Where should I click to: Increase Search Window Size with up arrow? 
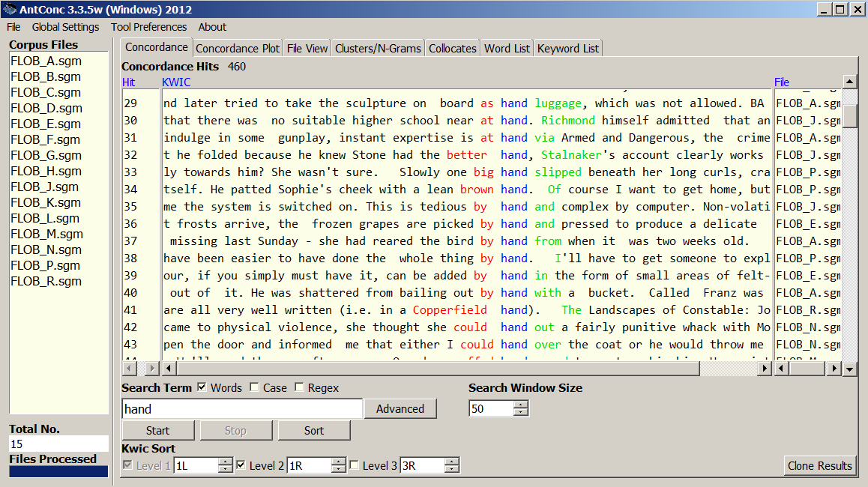point(521,405)
